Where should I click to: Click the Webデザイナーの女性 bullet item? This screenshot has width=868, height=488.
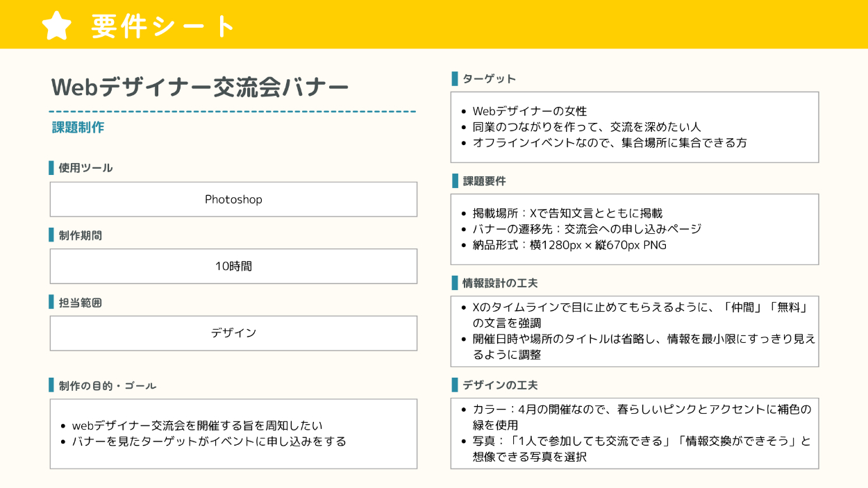[529, 111]
